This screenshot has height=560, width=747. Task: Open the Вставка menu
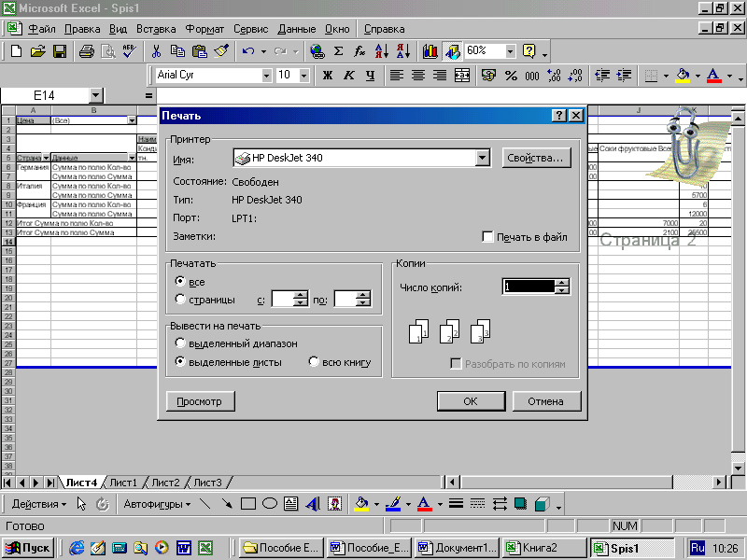pyautogui.click(x=156, y=29)
